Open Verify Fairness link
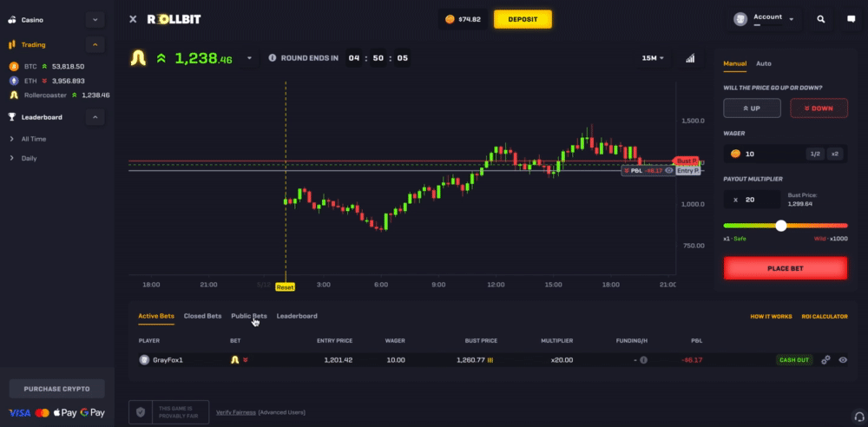 coord(236,412)
